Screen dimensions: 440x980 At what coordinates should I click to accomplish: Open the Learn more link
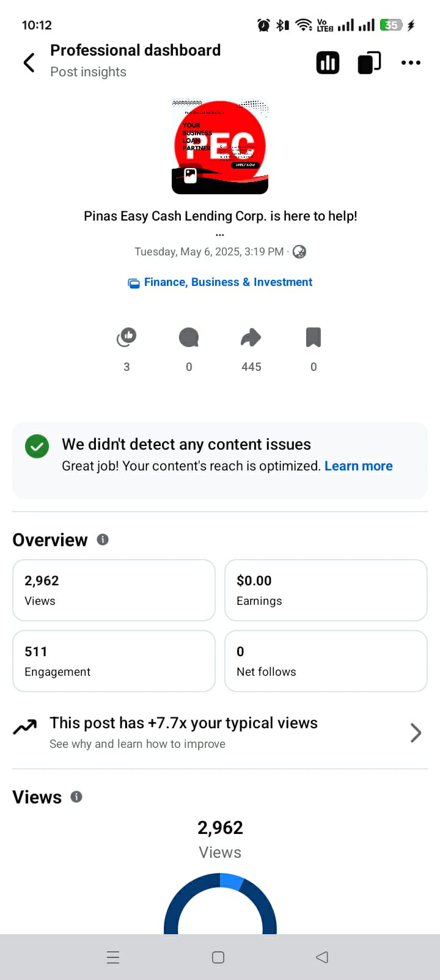click(358, 466)
